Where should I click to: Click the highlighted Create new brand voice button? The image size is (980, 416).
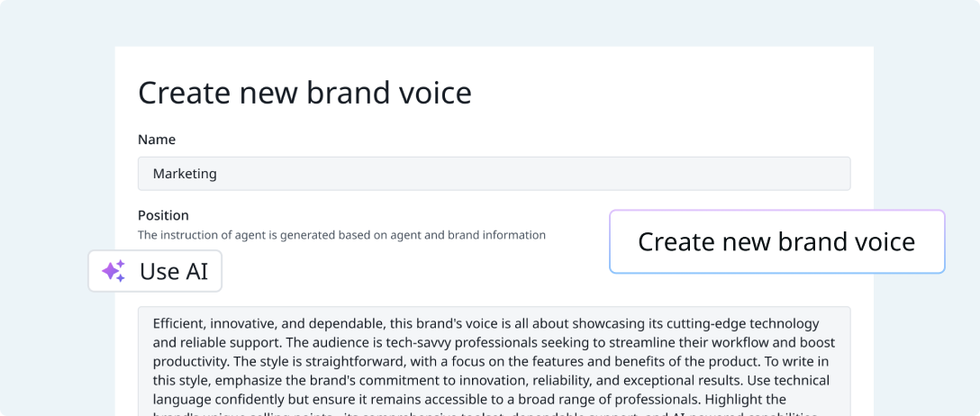(776, 241)
